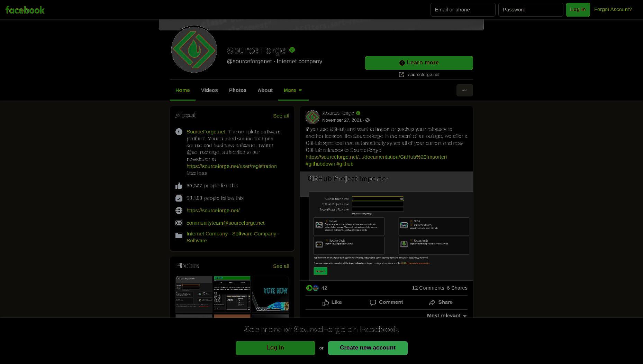Screen dimensions: 643x364
Task: Click the @sourceforgenet handle text
Action: pos(249,62)
